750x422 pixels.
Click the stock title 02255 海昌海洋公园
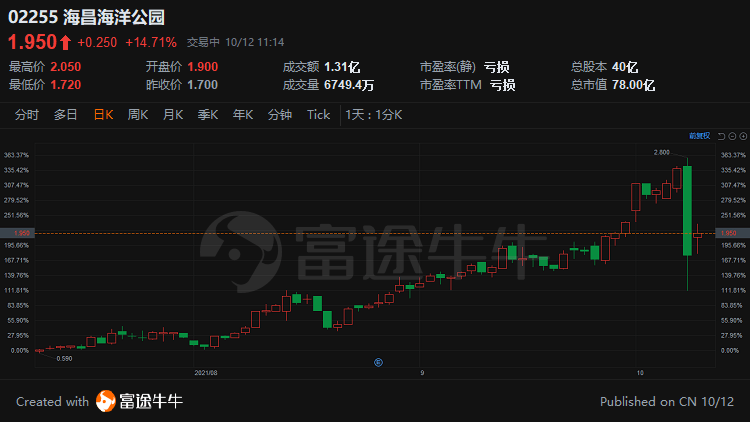(87, 17)
